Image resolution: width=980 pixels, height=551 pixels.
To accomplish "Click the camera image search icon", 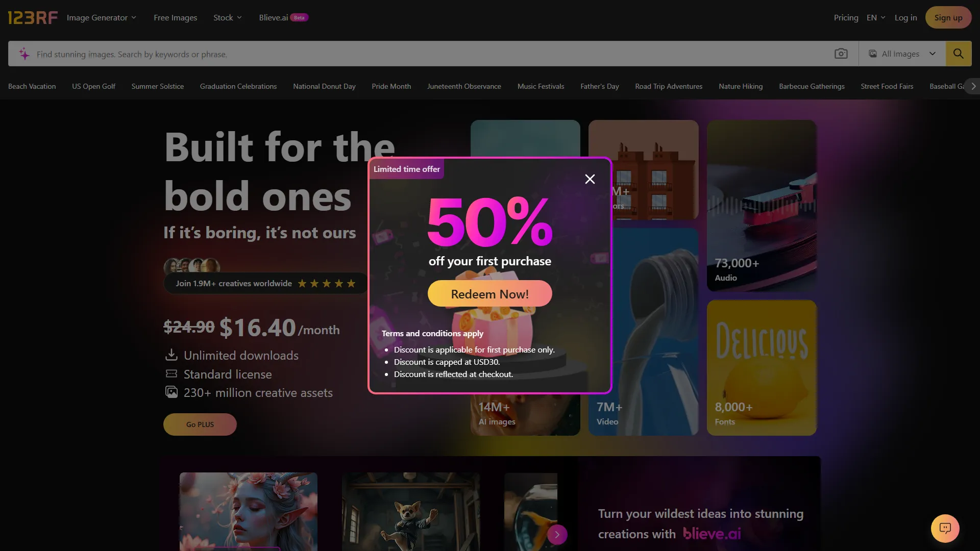I will 841,54.
